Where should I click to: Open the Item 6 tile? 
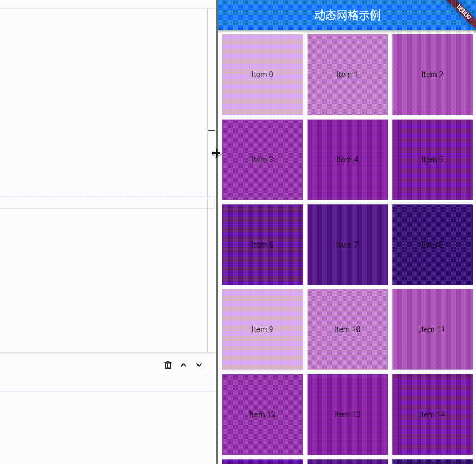coord(262,245)
